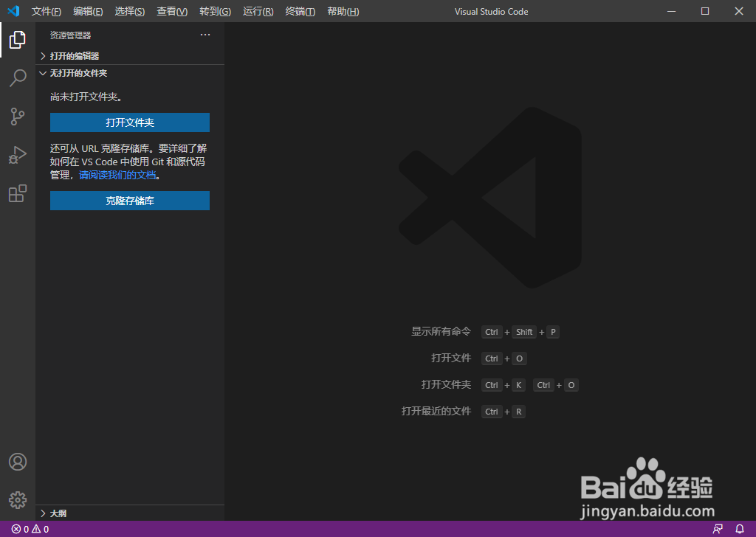The width and height of the screenshot is (756, 537).
Task: Follow the 请阅读我们的文档 link
Action: pos(117,176)
